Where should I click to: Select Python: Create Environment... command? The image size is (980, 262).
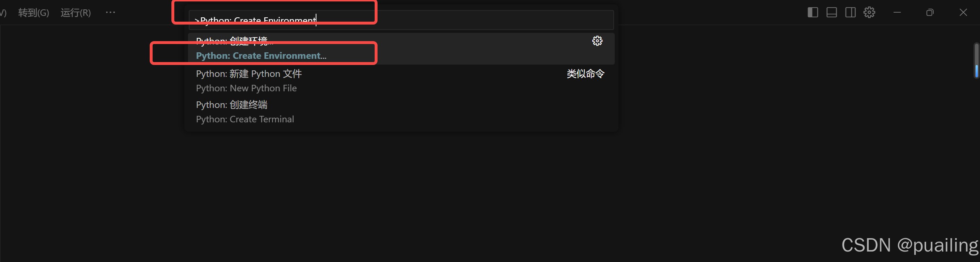401,49
